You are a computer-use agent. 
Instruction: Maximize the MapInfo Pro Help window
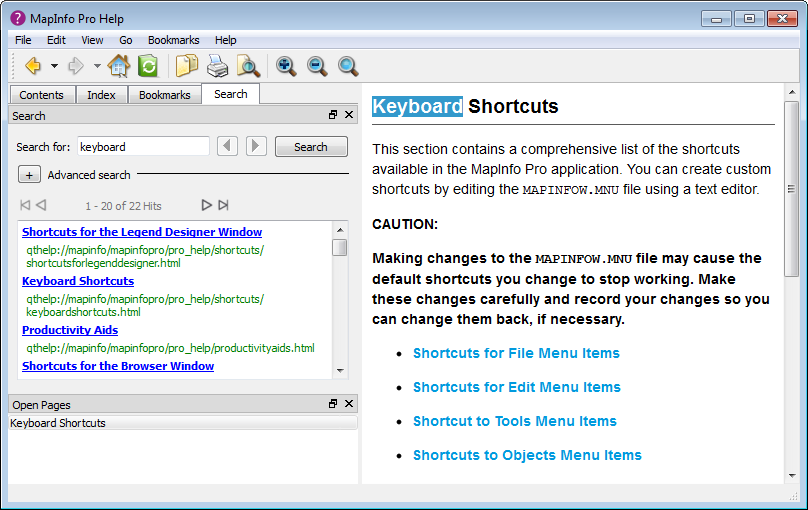(749, 19)
